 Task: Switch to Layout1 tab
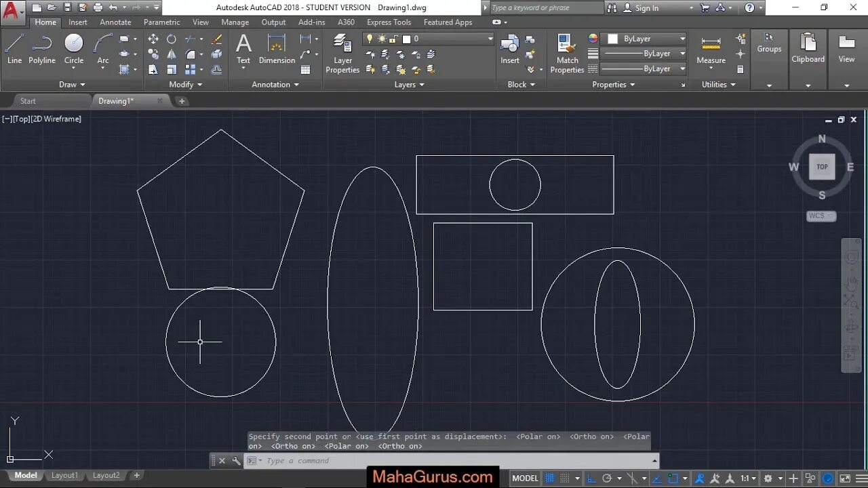(x=65, y=475)
